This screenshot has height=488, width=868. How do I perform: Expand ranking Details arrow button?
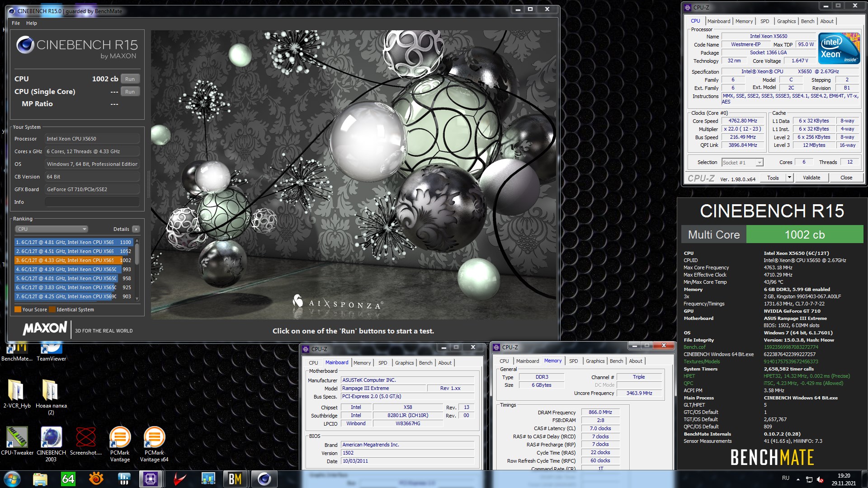click(x=136, y=229)
